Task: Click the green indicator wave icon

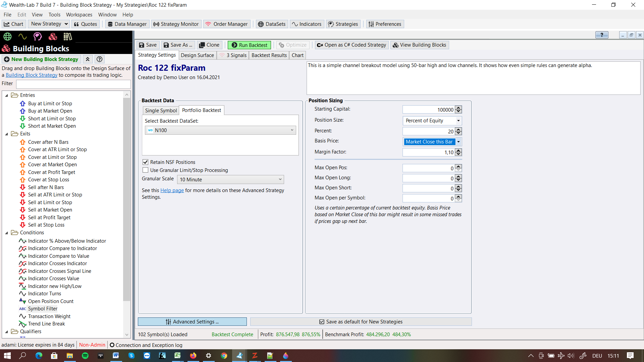Action: point(22,37)
